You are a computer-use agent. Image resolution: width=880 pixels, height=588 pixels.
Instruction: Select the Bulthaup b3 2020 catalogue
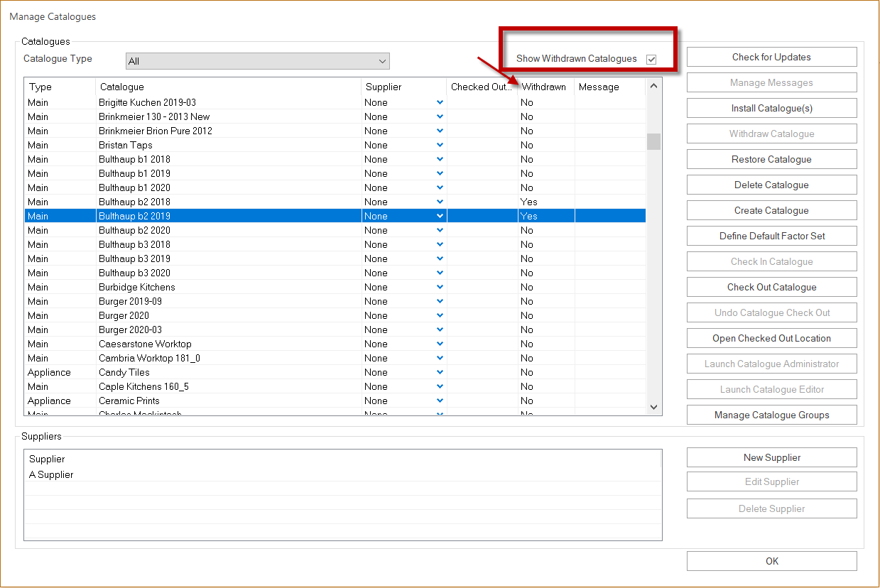[335, 273]
